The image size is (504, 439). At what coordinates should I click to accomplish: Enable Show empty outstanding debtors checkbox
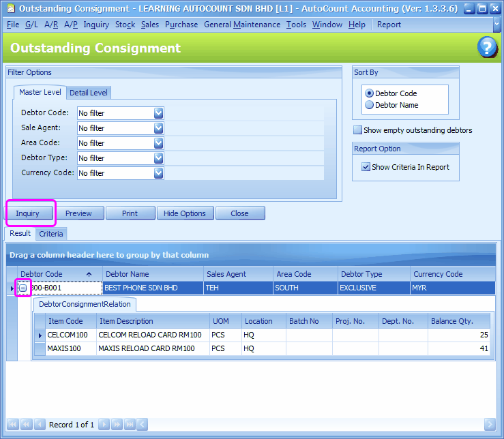point(357,130)
